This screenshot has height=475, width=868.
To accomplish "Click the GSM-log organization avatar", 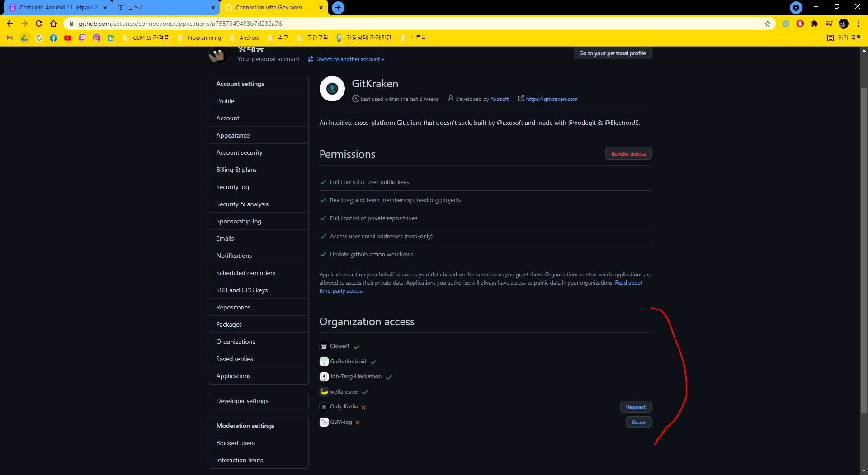I will click(x=324, y=422).
